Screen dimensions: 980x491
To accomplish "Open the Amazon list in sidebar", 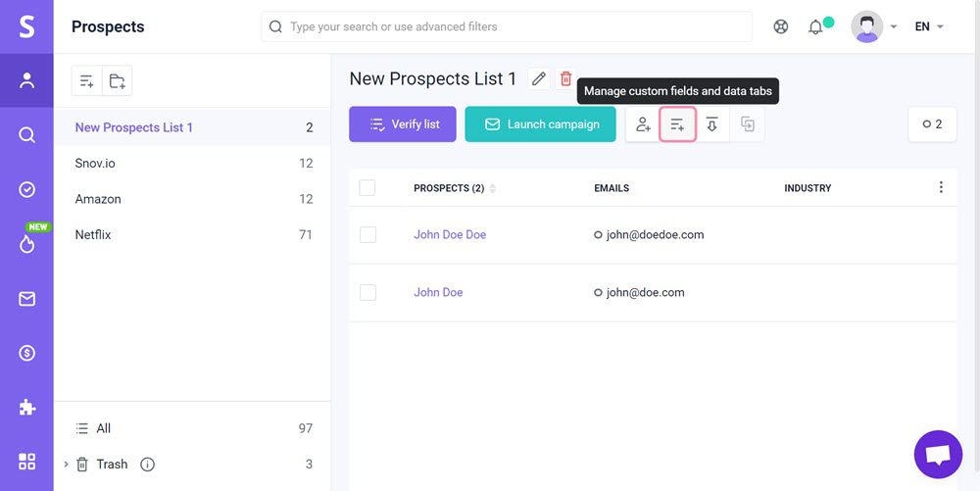I will point(98,199).
